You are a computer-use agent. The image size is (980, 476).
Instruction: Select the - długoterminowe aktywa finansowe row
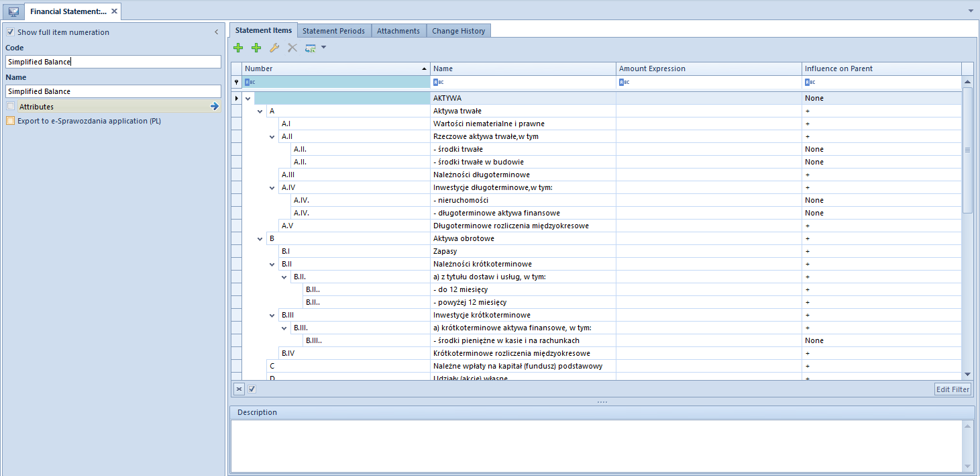[596, 213]
